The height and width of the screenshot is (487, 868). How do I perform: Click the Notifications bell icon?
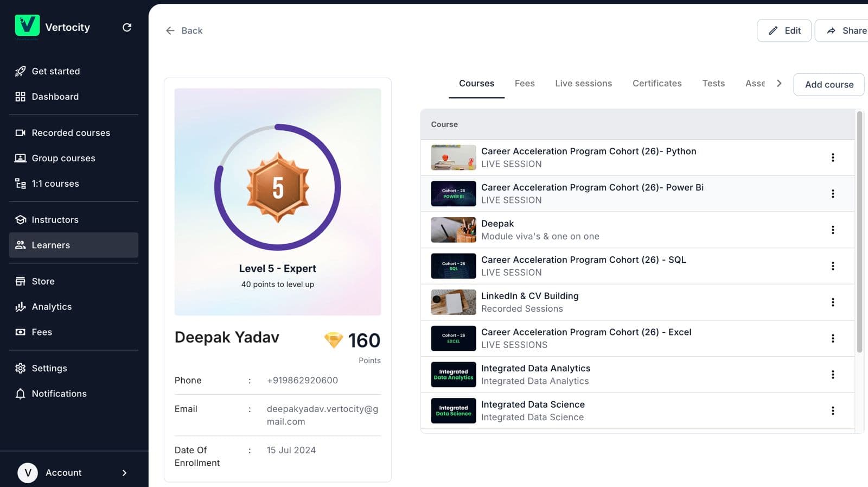20,394
